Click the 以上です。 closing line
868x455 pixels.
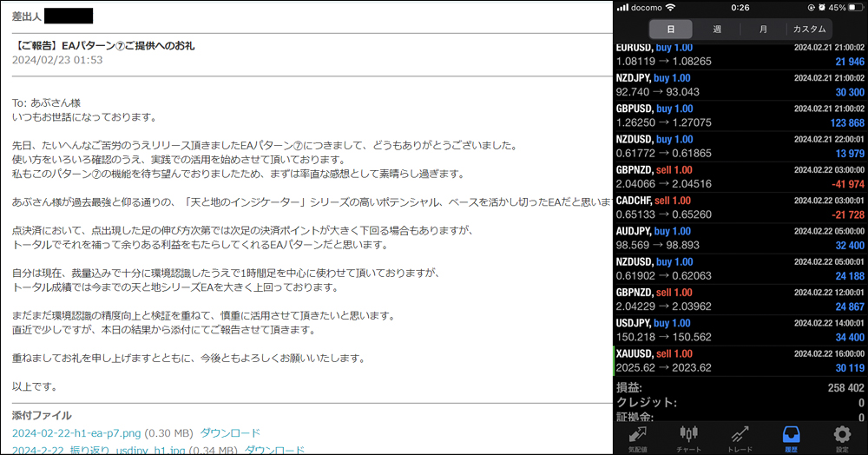click(36, 387)
